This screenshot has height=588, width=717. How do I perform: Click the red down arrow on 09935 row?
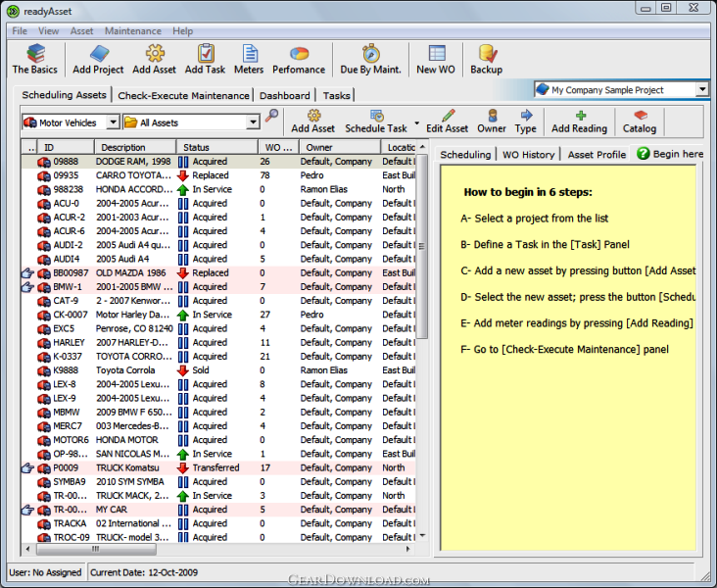tap(183, 175)
